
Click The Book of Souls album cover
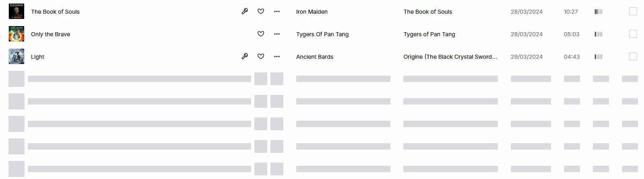pyautogui.click(x=17, y=11)
